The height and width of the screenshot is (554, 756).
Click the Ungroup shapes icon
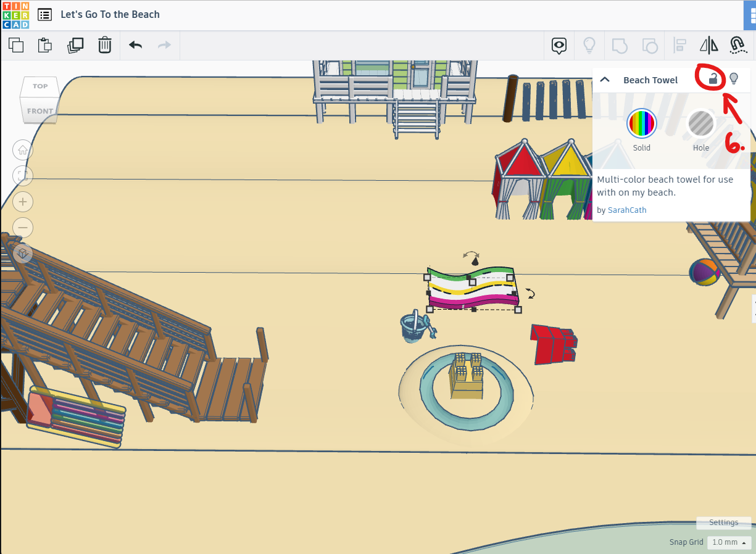coord(649,45)
